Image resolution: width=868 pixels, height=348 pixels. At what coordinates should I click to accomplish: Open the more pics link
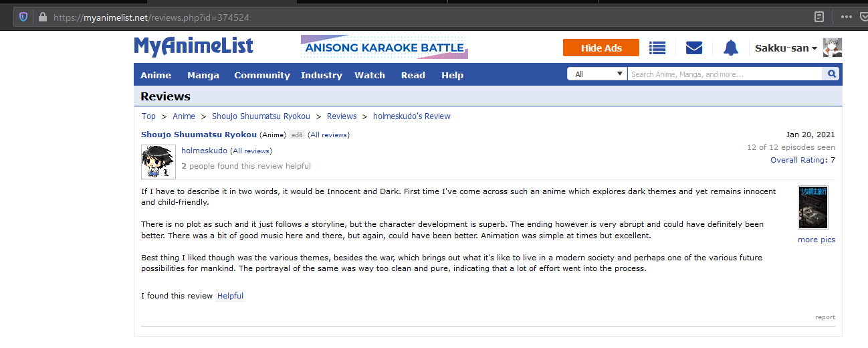[817, 240]
